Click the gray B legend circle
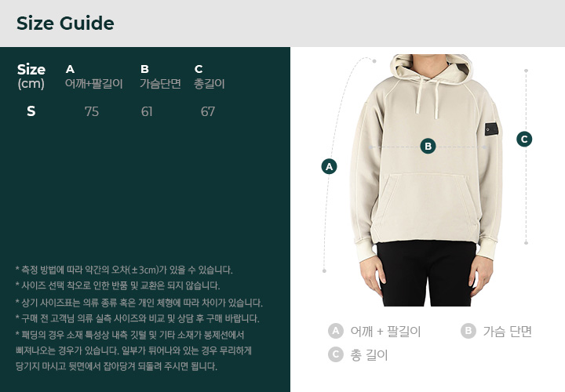Image resolution: width=565 pixels, height=392 pixels. 468,331
